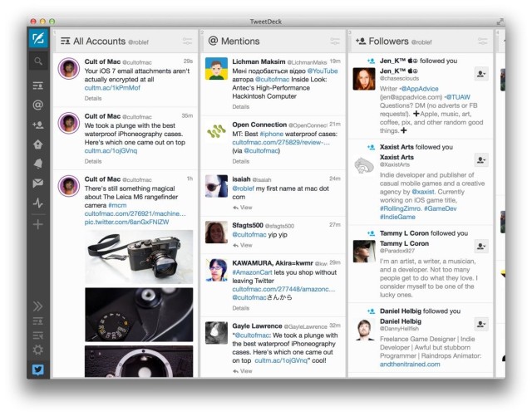Show Details under Lichman Maksim mention
The image size is (532, 416).
tap(241, 107)
